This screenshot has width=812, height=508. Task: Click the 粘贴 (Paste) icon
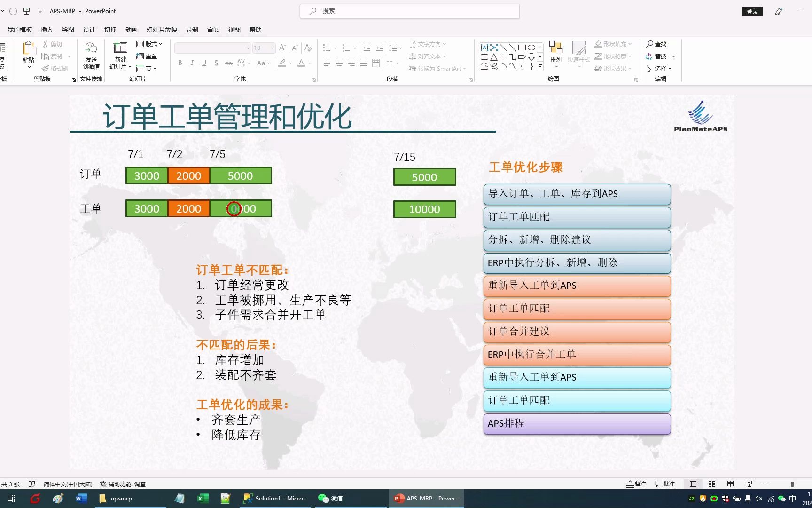[x=29, y=52]
